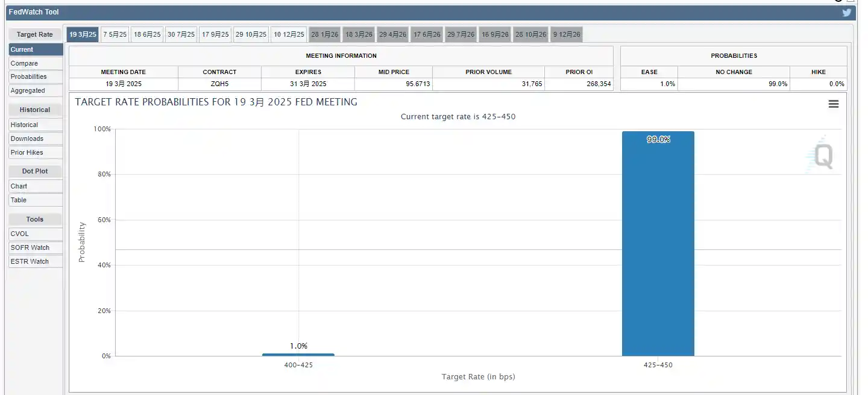Switch to the 18 6月25 meeting tab
Viewport: 868px width, 395px height.
pyautogui.click(x=147, y=34)
